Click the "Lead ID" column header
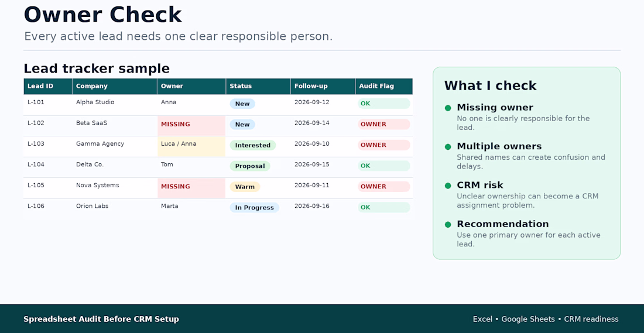Screen dimensions: 644x333 coord(47,86)
